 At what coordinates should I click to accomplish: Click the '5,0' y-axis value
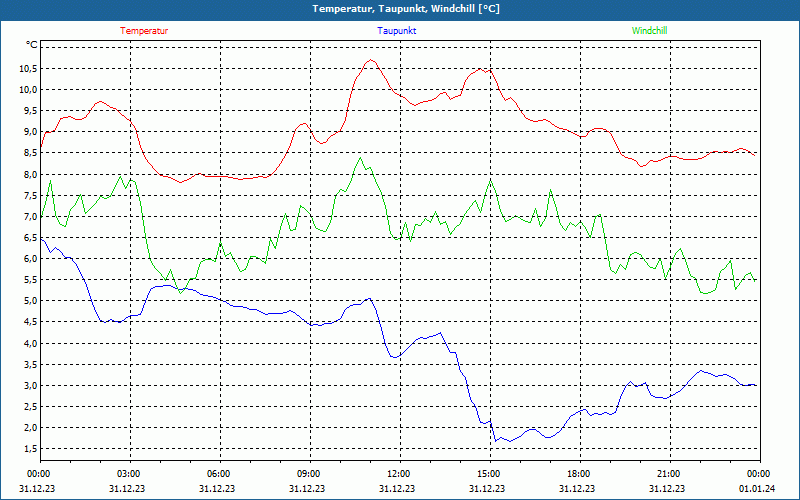pyautogui.click(x=31, y=301)
